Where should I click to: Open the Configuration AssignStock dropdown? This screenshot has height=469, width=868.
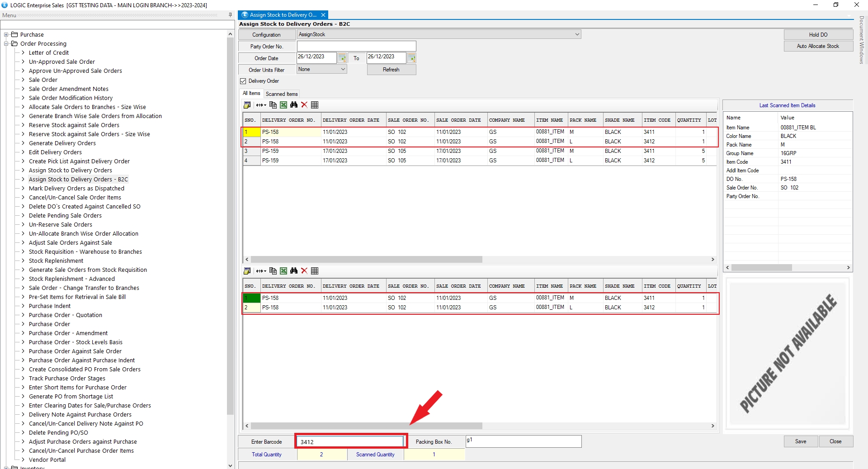click(577, 34)
